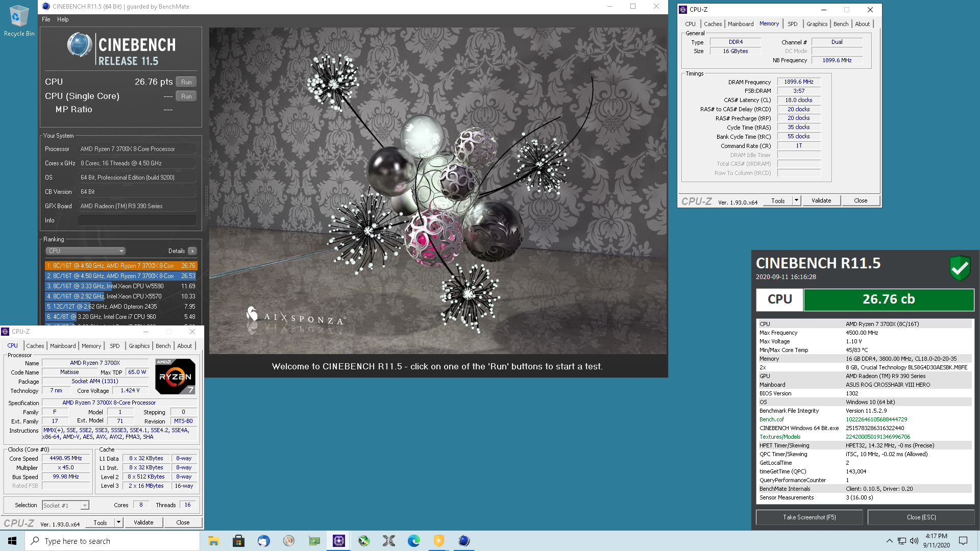Click Bench.cof integrity link
980x551 pixels.
click(772, 419)
